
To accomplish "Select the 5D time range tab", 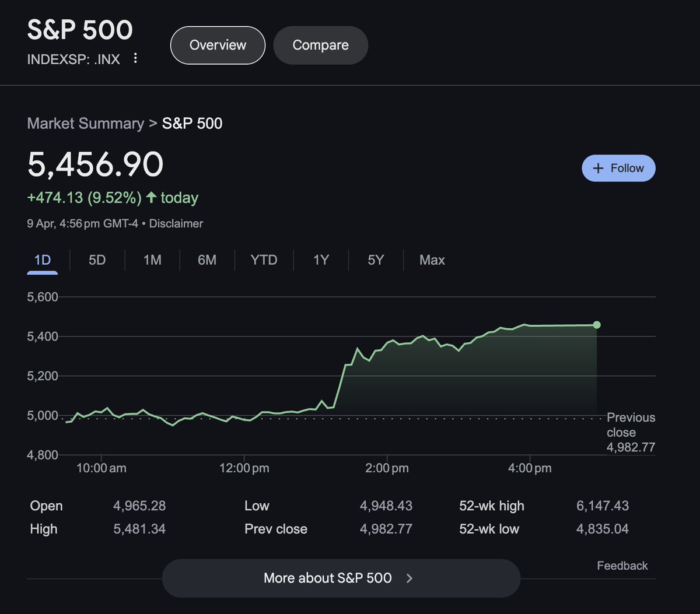I will tap(97, 260).
